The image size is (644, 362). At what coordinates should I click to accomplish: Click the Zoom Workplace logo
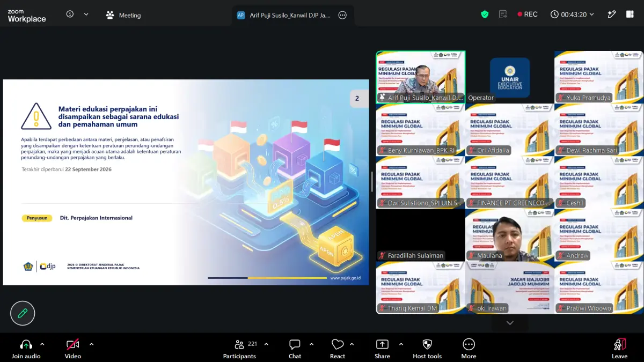(27, 16)
